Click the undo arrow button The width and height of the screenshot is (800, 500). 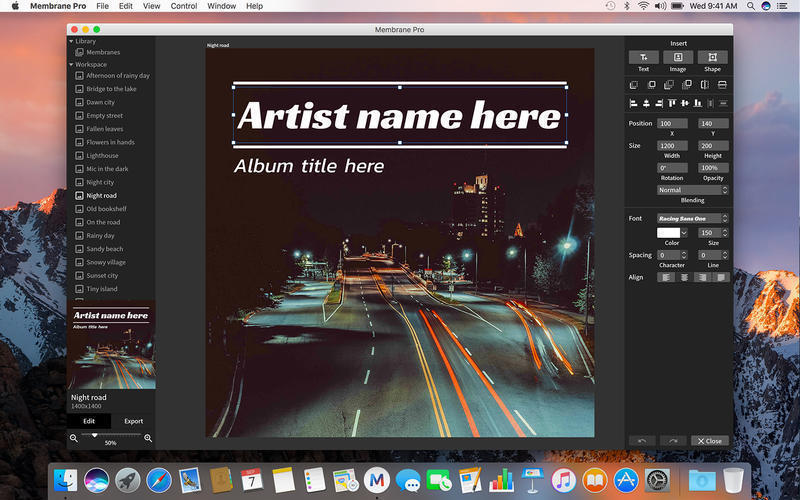(x=642, y=440)
